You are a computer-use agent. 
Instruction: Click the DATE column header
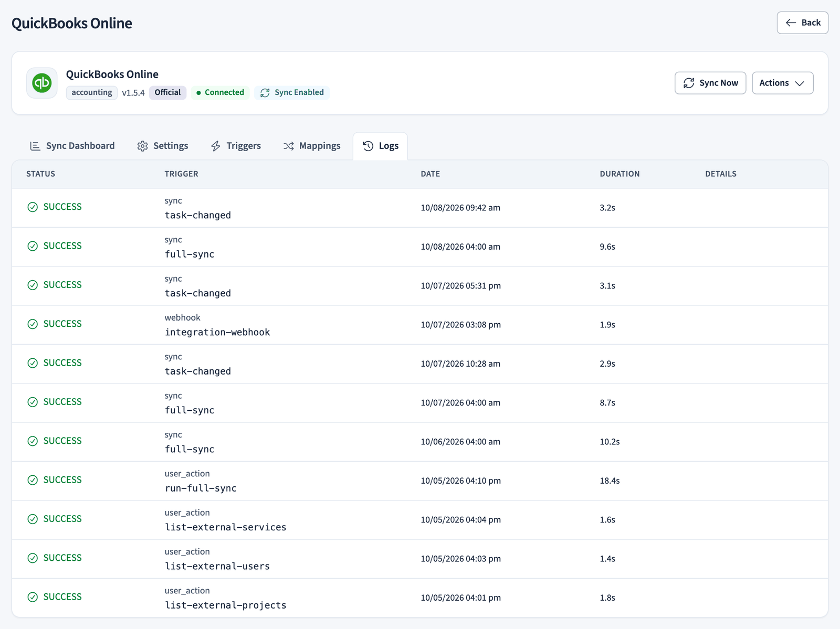pos(430,174)
